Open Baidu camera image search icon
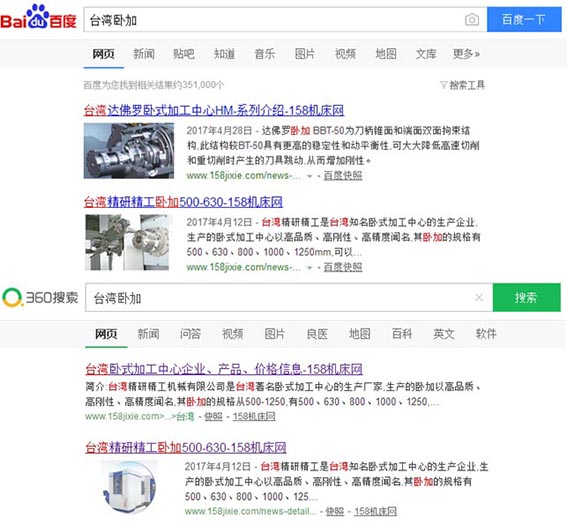Viewport: 567px width, 525px height. coord(472,20)
